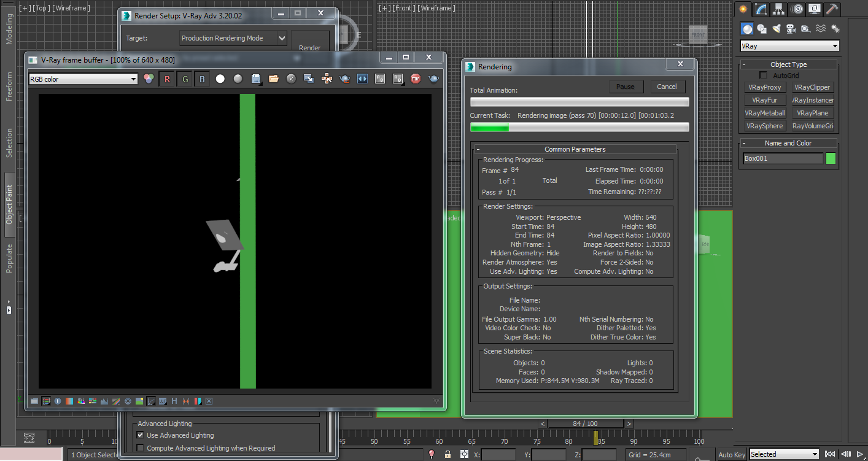868x461 pixels.
Task: Uncheck Use Advanced Lighting
Action: 141,435
